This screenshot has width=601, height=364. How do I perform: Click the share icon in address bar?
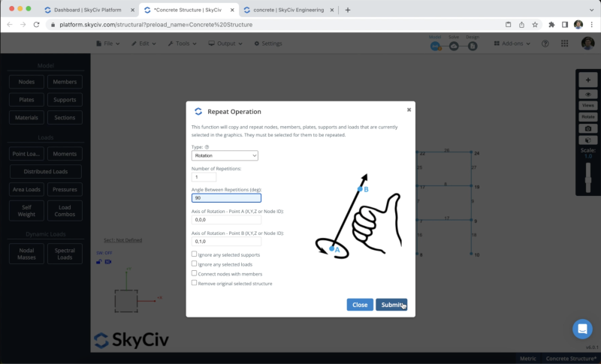click(521, 25)
